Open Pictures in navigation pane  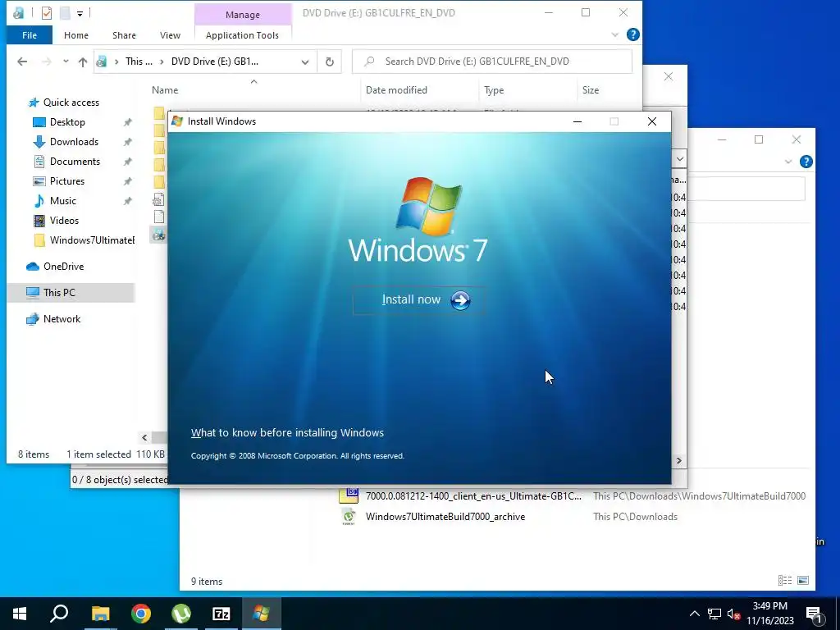coord(67,181)
